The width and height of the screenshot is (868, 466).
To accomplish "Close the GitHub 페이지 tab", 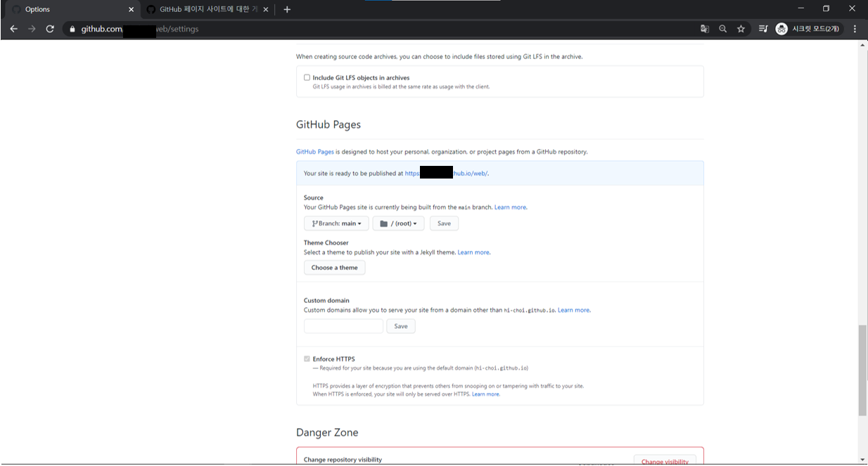I will coord(265,9).
